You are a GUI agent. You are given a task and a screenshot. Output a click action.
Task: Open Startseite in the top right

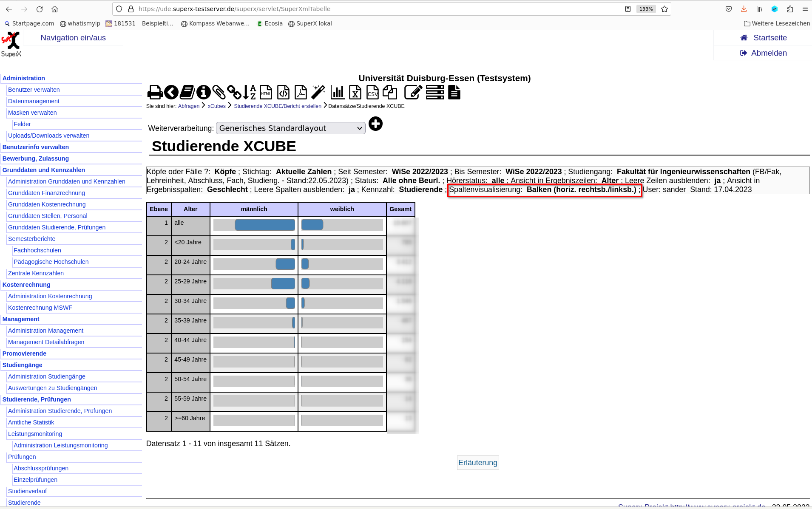coord(769,38)
